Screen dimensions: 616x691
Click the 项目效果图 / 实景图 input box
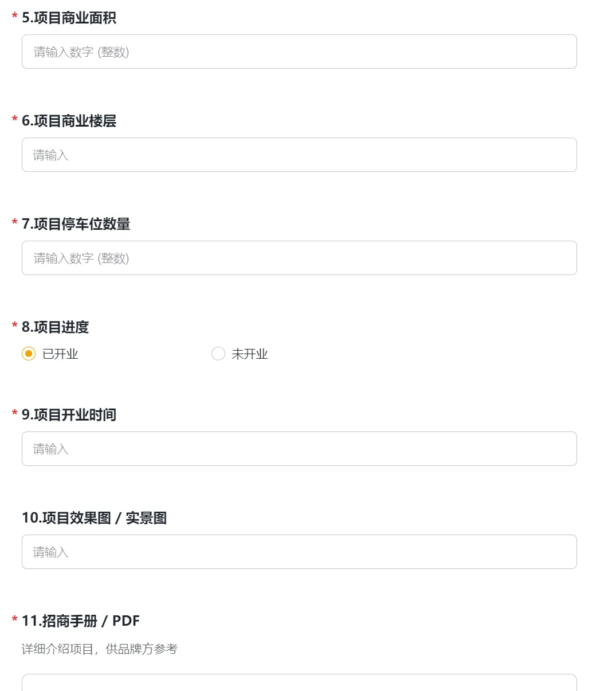pos(299,552)
